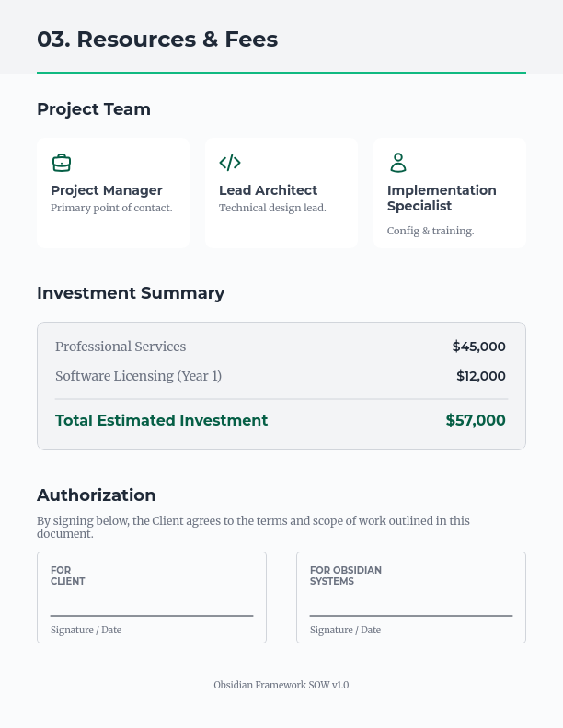The height and width of the screenshot is (728, 563).
Task: Click the Professional Services line item
Action: [121, 347]
